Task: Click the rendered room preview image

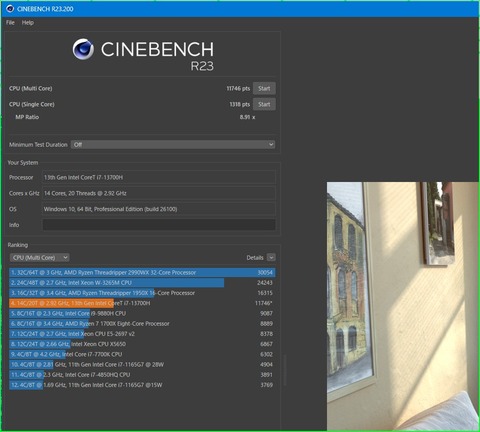Action: click(x=402, y=306)
